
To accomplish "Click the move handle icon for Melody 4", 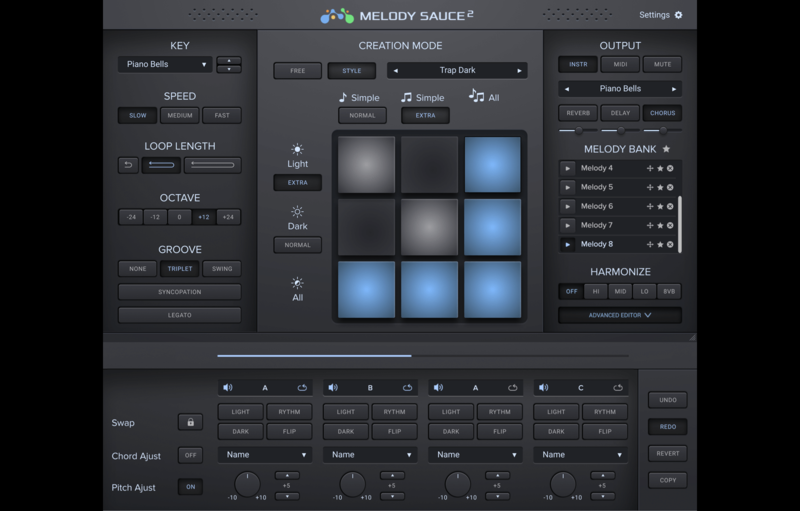I will 650,168.
